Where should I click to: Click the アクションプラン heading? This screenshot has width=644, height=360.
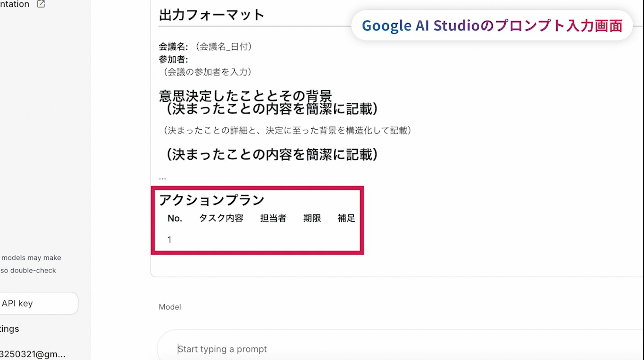211,200
